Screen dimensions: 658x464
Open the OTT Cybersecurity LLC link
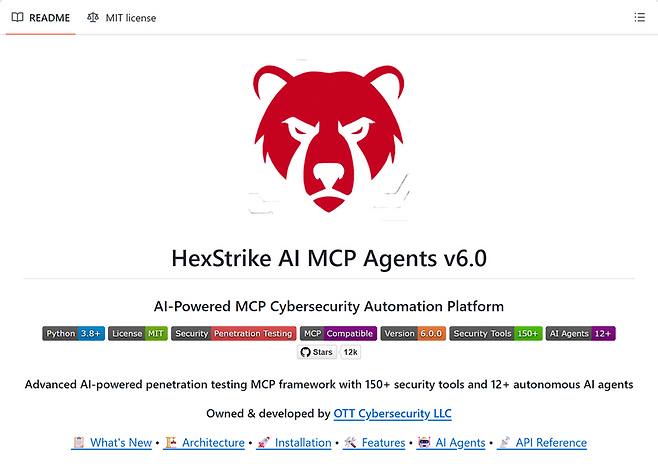tap(392, 414)
